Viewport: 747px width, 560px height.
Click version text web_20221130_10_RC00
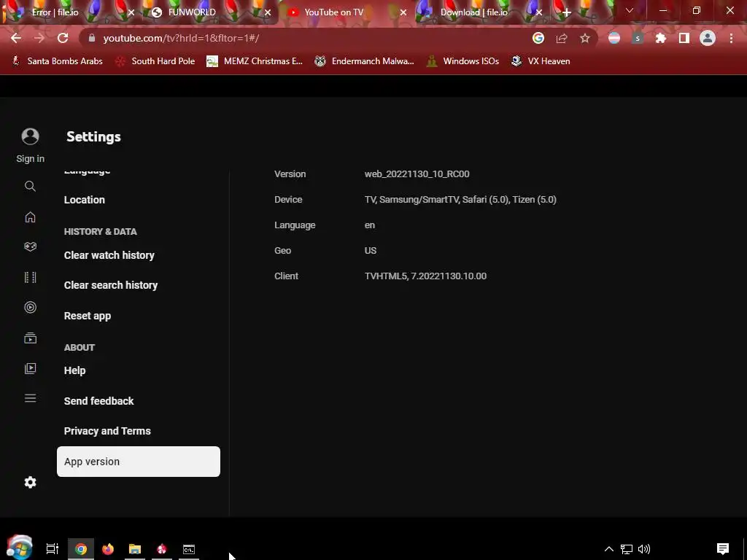pos(417,174)
